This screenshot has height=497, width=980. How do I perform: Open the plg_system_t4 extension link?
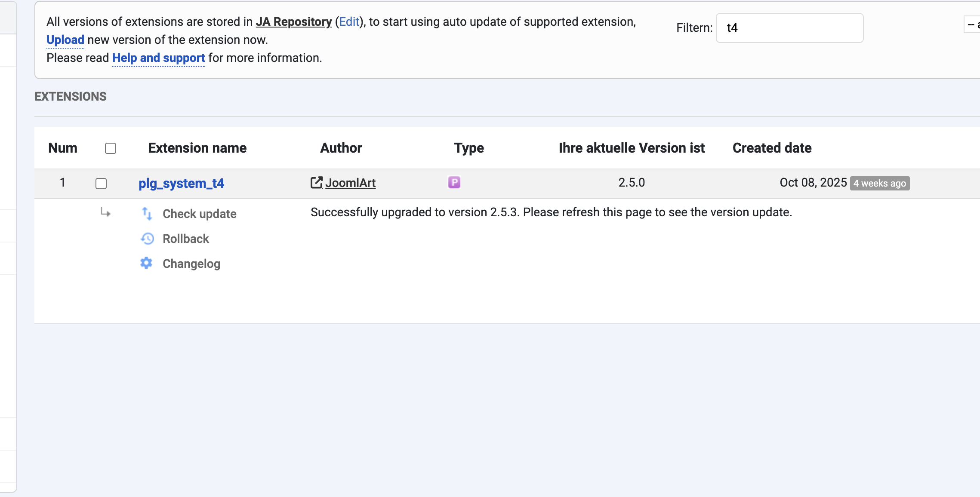(181, 184)
